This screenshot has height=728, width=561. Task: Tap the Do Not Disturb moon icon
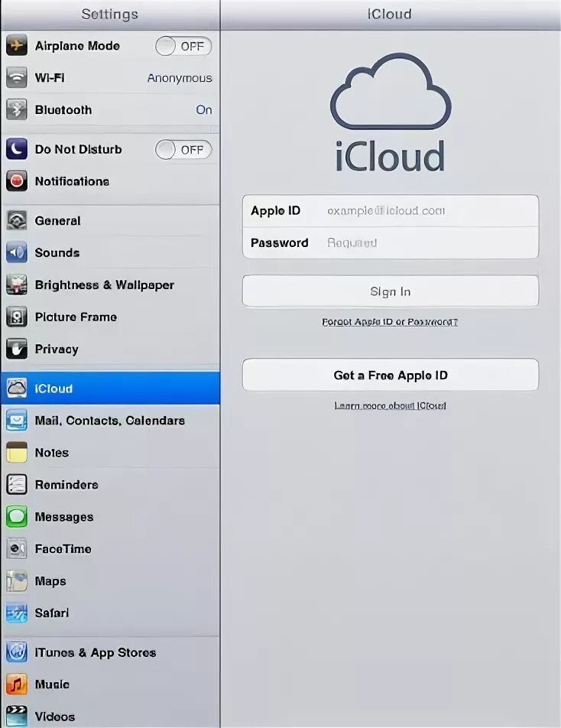[17, 149]
